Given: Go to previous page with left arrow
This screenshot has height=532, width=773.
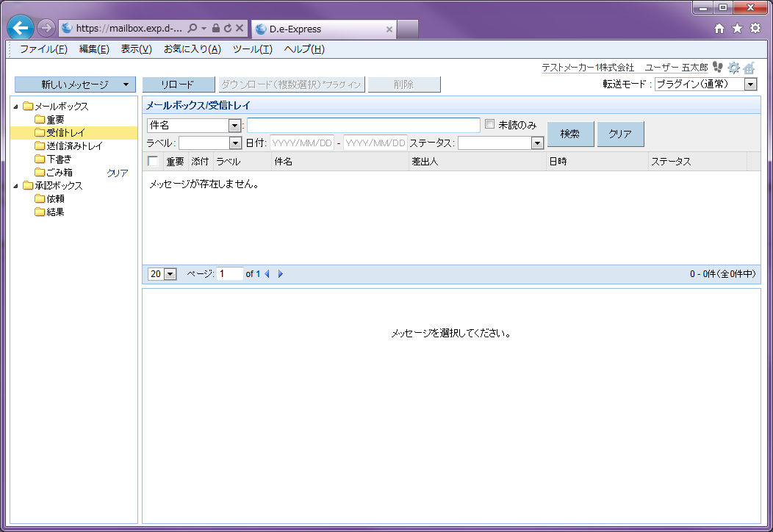Looking at the screenshot, I should pos(267,274).
